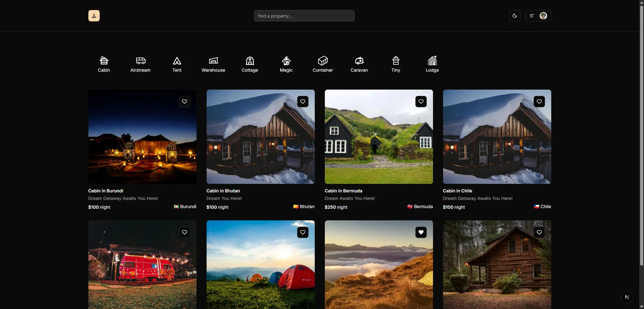Open the user profile avatar menu
Screen dimensions: 644x309
543,15
